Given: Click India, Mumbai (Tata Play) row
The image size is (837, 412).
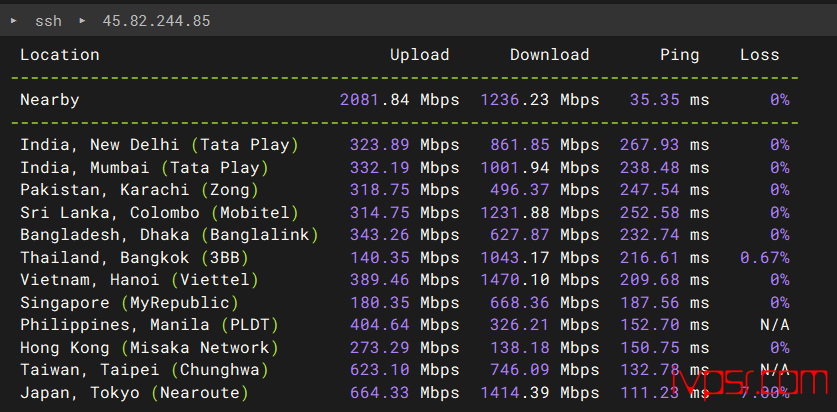Looking at the screenshot, I should [x=405, y=168].
